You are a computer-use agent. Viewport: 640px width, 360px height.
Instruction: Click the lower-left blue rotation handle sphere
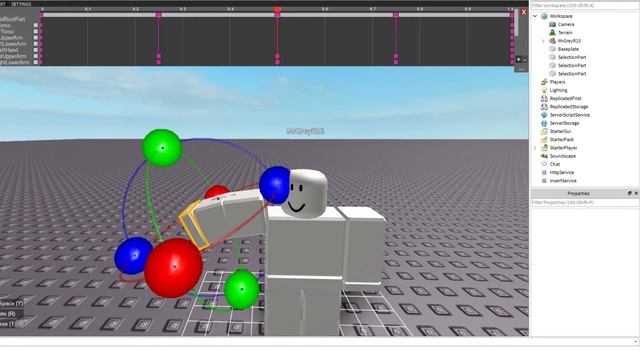(x=133, y=256)
